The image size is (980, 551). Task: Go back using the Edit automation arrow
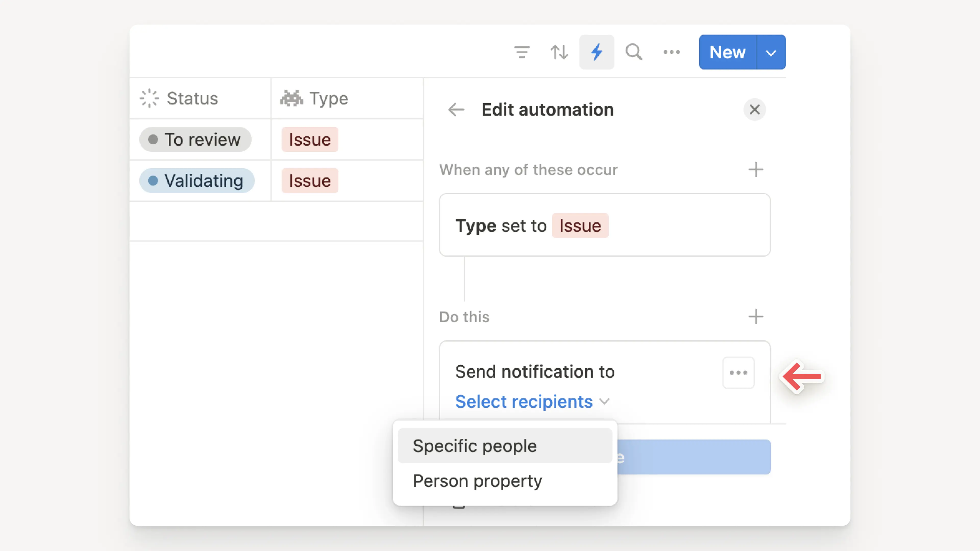(456, 110)
